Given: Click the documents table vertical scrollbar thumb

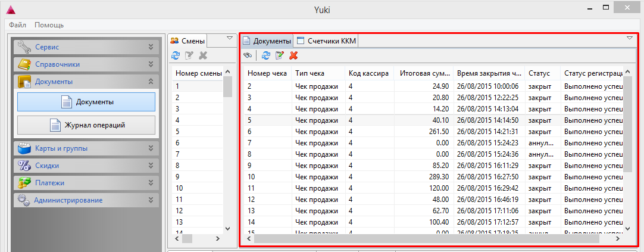Looking at the screenshot, I should (627, 125).
